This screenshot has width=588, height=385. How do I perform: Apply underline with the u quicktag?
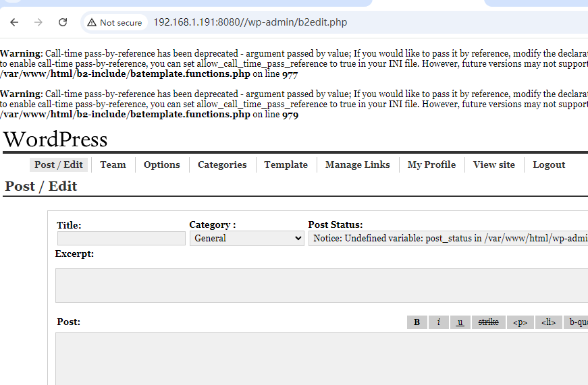point(460,322)
